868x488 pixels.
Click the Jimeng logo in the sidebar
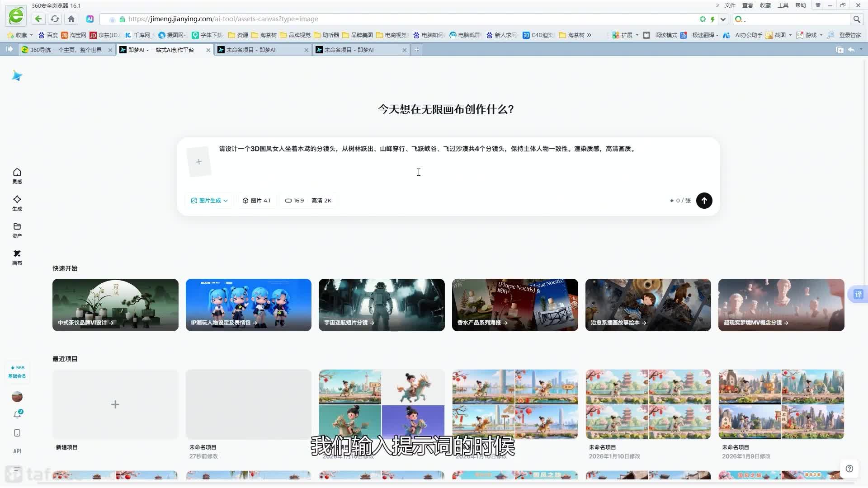point(17,75)
